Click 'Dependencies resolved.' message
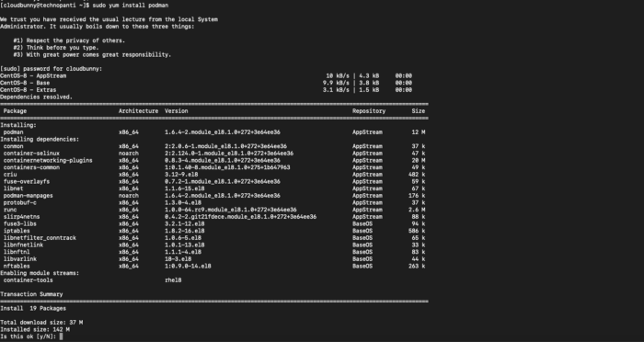This screenshot has height=342, width=644. [x=36, y=97]
